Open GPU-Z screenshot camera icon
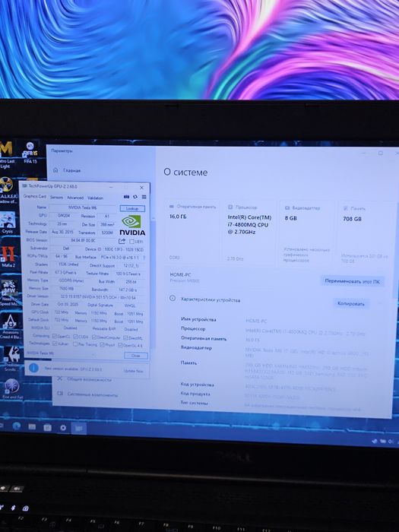 (x=126, y=197)
